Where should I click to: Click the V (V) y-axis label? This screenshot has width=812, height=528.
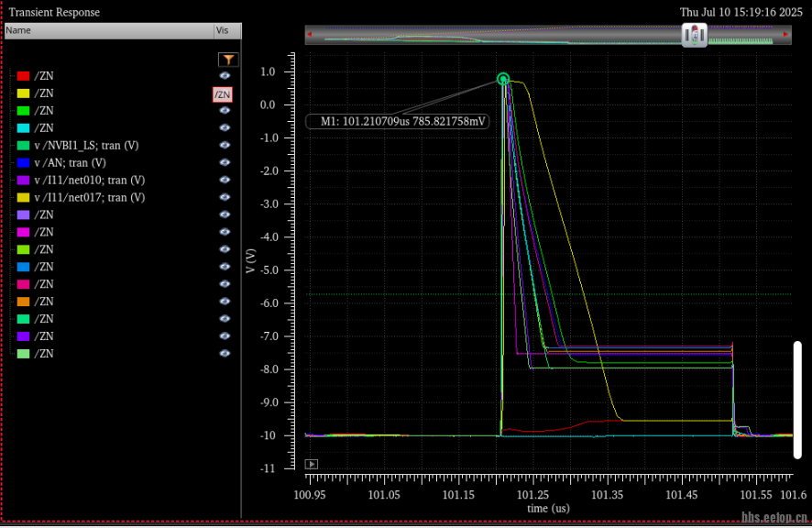click(x=250, y=261)
